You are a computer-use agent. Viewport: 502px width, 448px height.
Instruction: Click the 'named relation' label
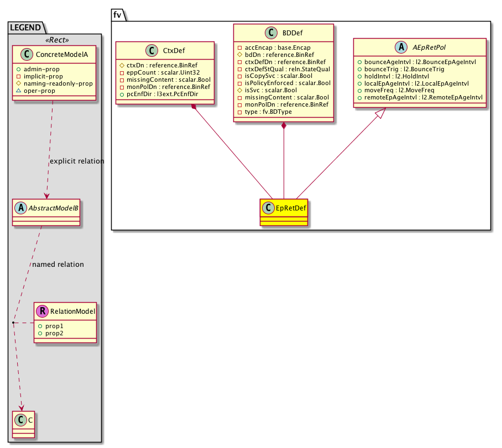[58, 265]
